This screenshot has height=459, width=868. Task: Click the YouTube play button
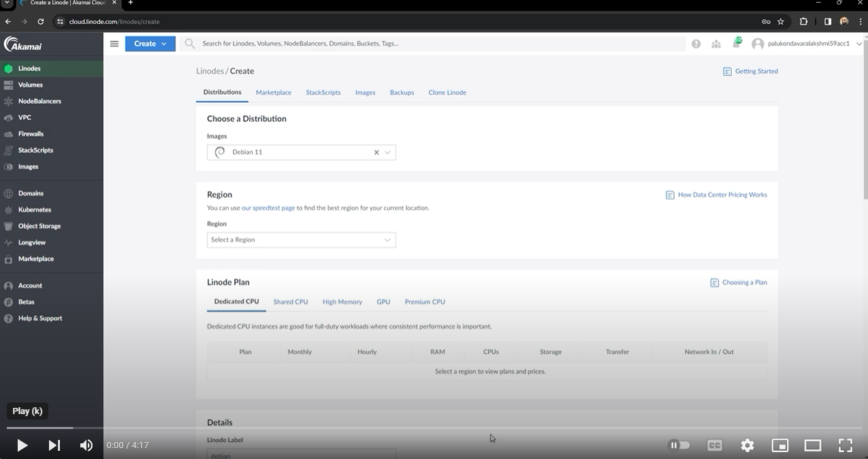coord(22,445)
